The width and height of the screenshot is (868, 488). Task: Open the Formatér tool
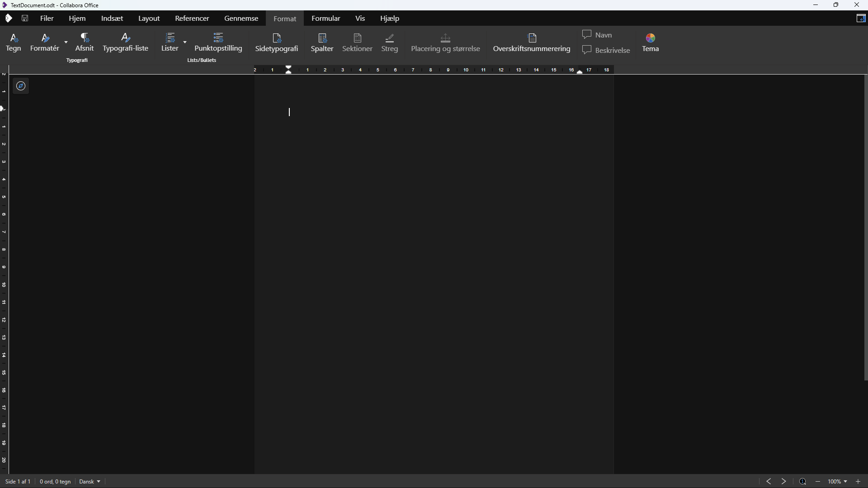[44, 42]
